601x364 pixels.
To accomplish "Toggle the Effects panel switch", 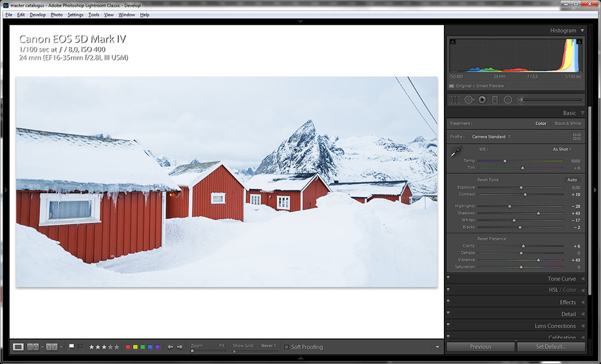I will point(448,302).
